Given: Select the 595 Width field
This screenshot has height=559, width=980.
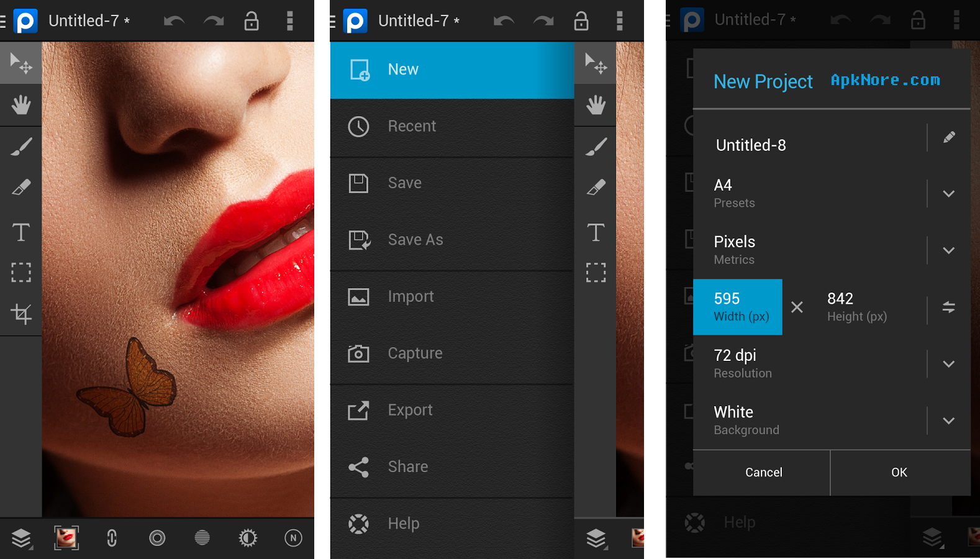Looking at the screenshot, I should tap(738, 307).
